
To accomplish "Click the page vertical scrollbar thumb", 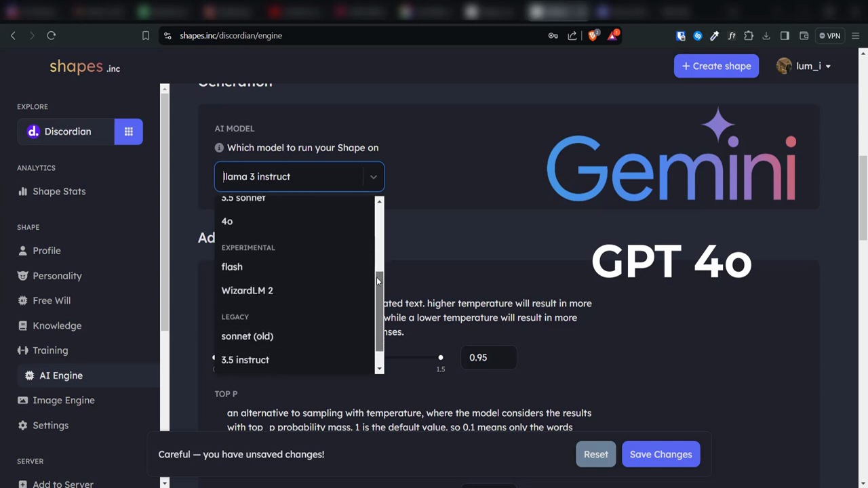I will [x=863, y=197].
